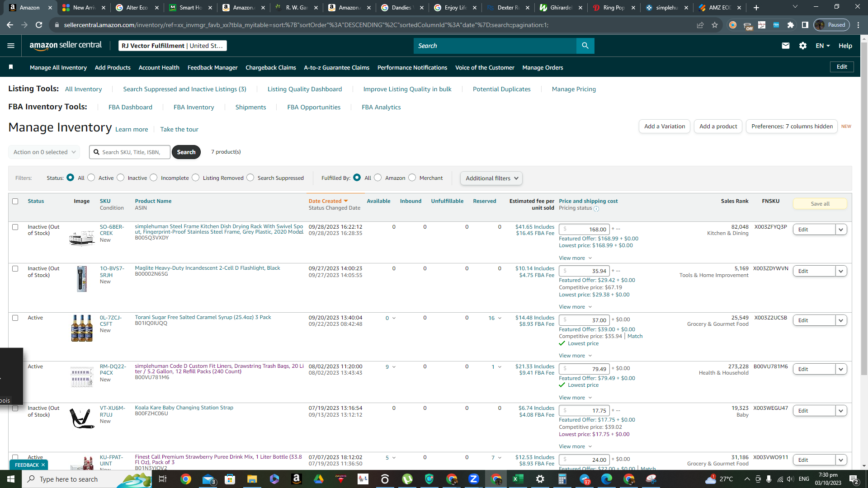Screen dimensions: 868x488
Task: Filter by Fulfilled By Merchant
Action: coord(412,178)
